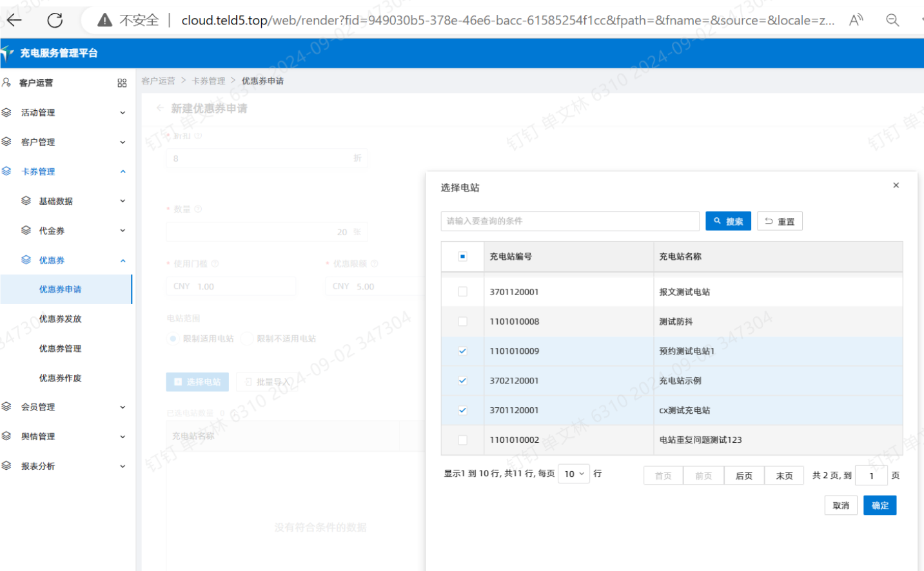
Task: Click the layers icon next to 报表分析
Action: pos(7,466)
